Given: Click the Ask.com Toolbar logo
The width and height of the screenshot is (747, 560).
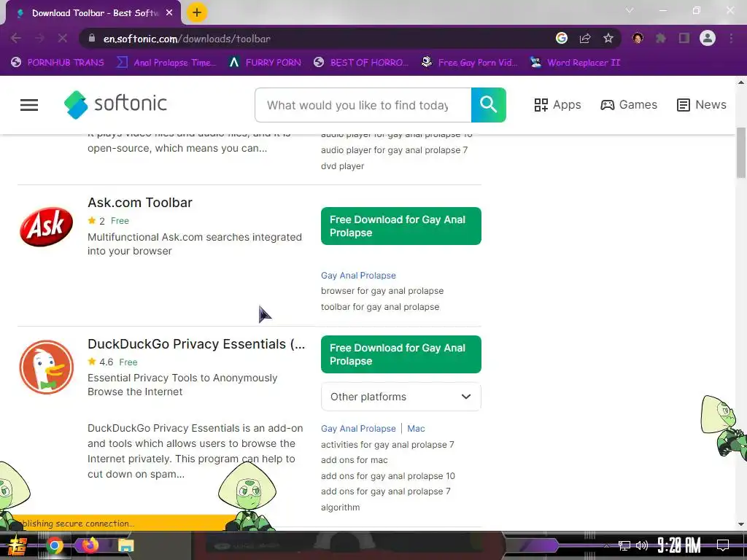Looking at the screenshot, I should pyautogui.click(x=46, y=227).
